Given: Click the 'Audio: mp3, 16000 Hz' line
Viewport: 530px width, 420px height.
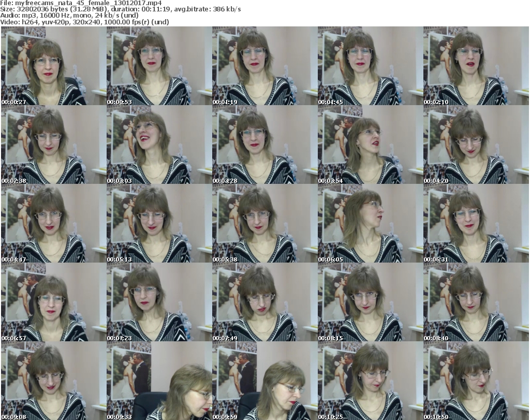Looking at the screenshot, I should click(69, 15).
